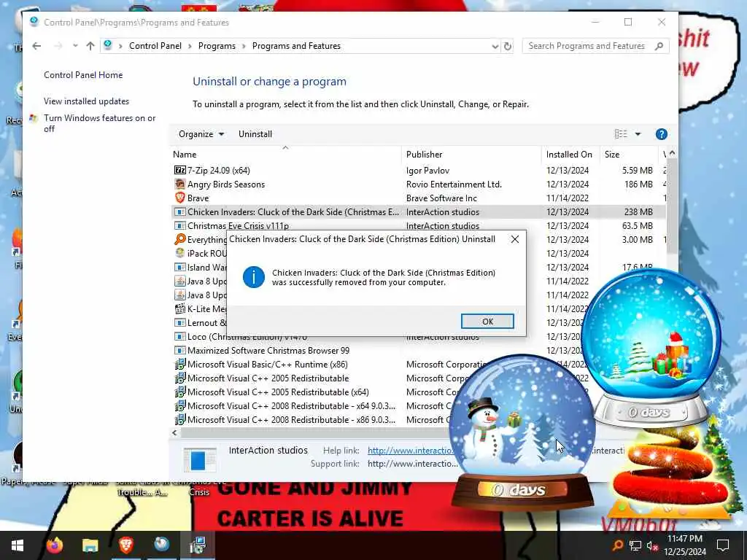Click the Uninstall toolbar button
This screenshot has width=747, height=560.
pos(255,134)
